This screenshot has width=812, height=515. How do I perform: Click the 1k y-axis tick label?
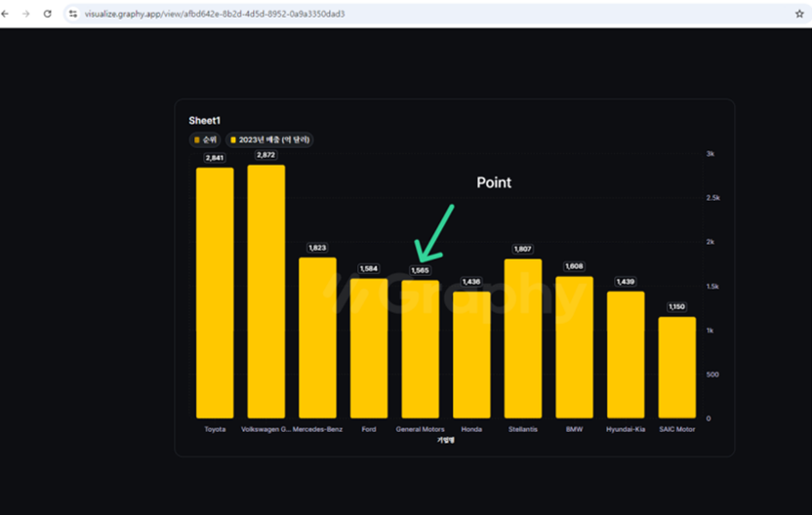[710, 331]
